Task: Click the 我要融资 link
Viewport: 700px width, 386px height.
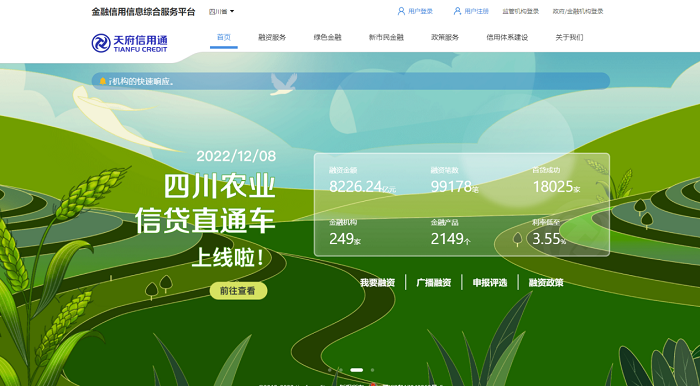Action: pyautogui.click(x=378, y=282)
